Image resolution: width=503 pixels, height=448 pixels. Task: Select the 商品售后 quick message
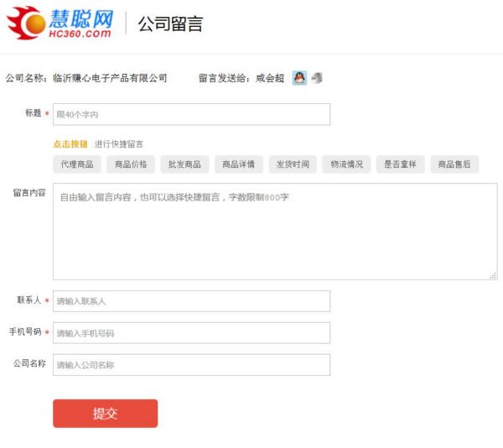click(x=454, y=164)
